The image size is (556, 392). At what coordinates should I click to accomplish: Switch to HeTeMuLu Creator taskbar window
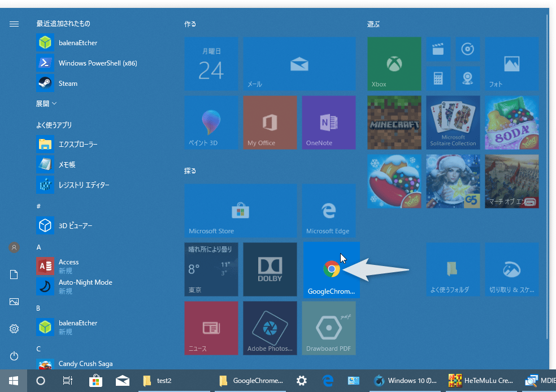[481, 381]
